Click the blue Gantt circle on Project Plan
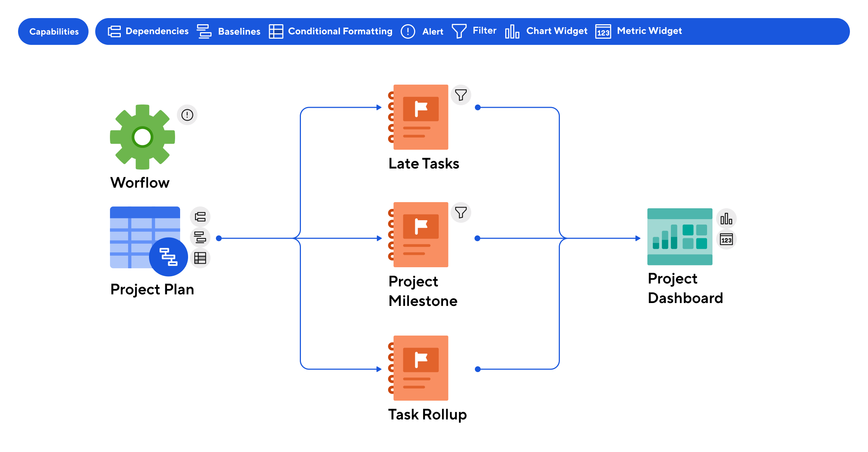This screenshot has height=452, width=868. [x=168, y=257]
